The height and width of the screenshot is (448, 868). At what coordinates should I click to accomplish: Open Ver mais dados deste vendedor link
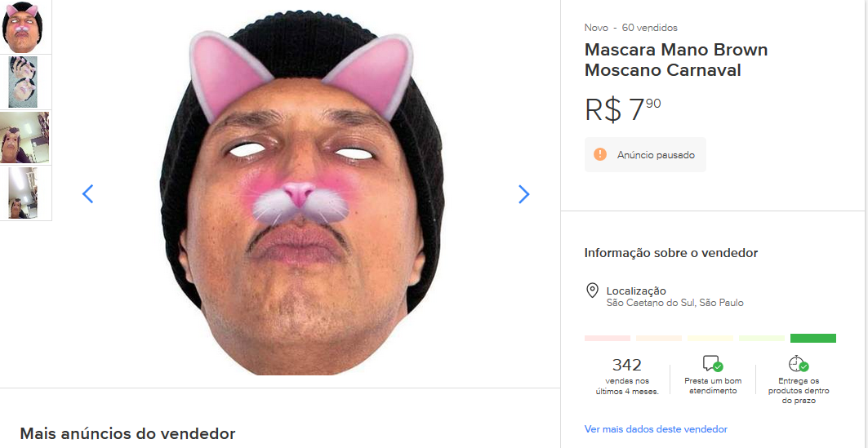pyautogui.click(x=656, y=429)
